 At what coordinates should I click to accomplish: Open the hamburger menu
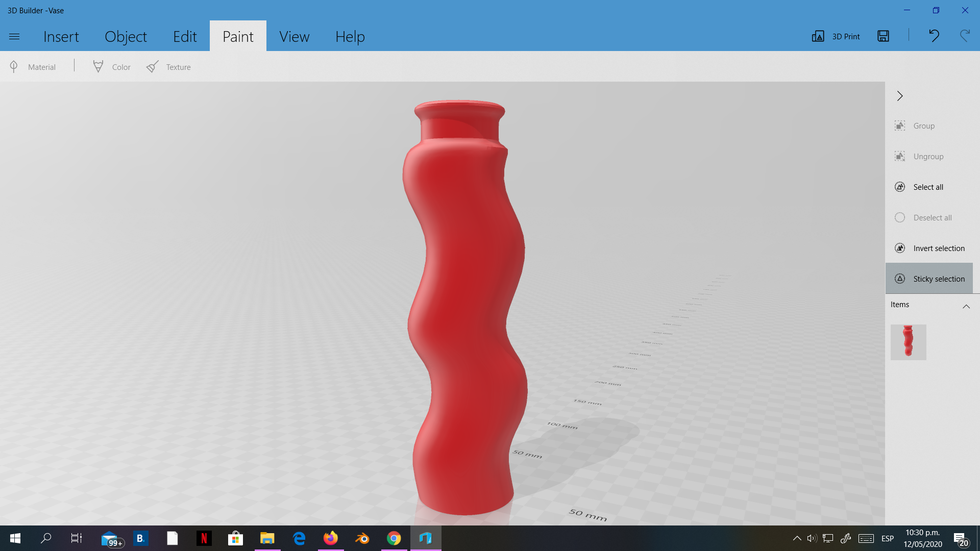tap(14, 36)
